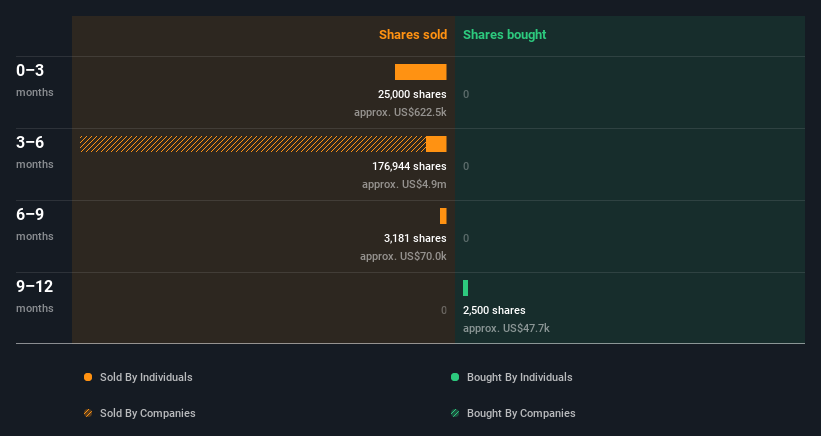Screen dimensions: 821x436
Task: Select the green bought bar for 9–12 months
Action: (x=465, y=288)
